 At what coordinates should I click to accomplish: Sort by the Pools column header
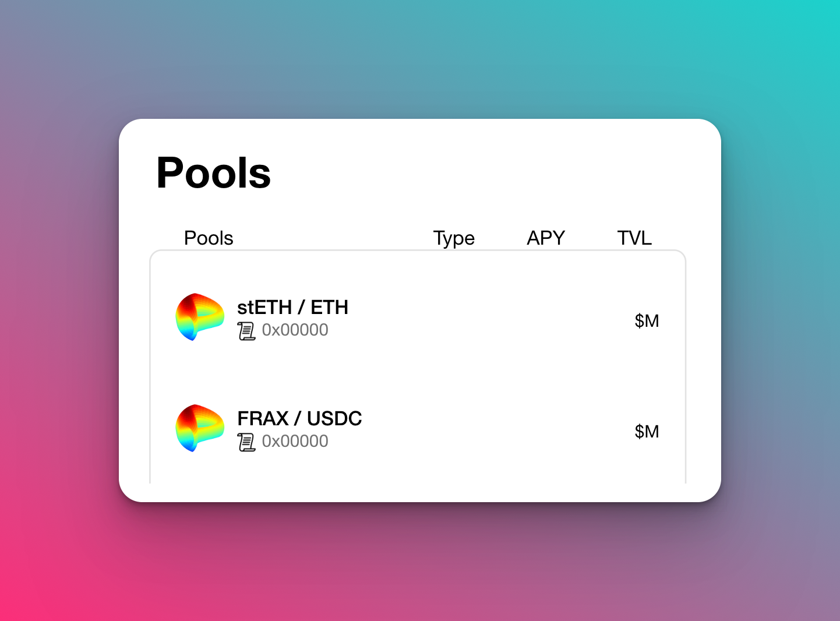coord(209,238)
